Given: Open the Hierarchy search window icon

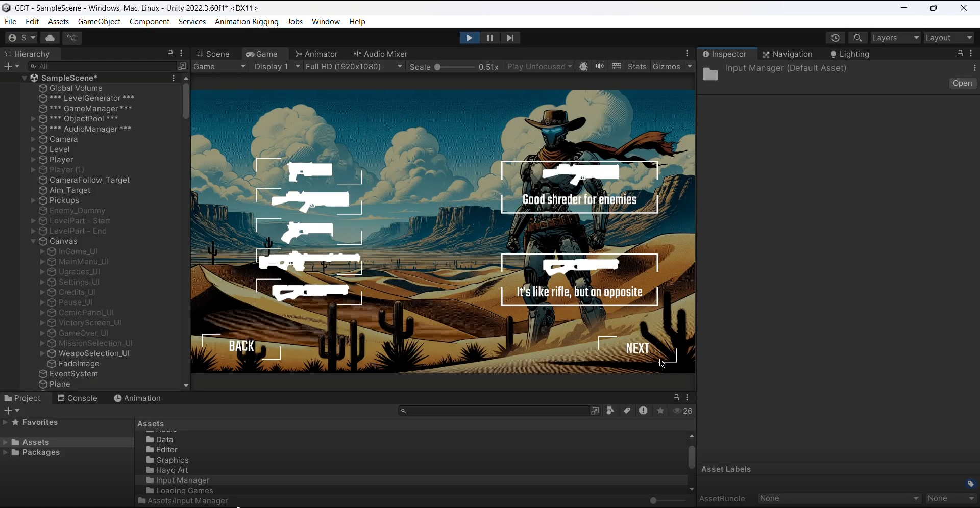Looking at the screenshot, I should pyautogui.click(x=182, y=66).
